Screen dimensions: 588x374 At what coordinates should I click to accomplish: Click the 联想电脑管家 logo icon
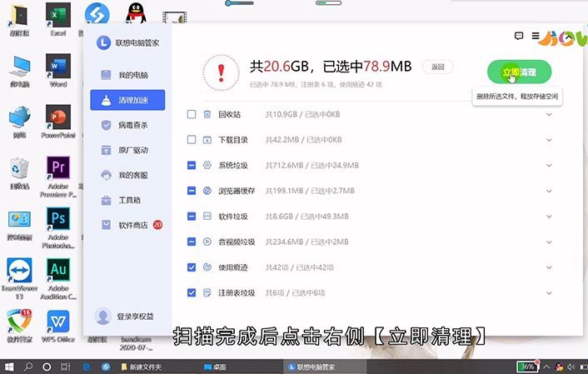click(103, 42)
